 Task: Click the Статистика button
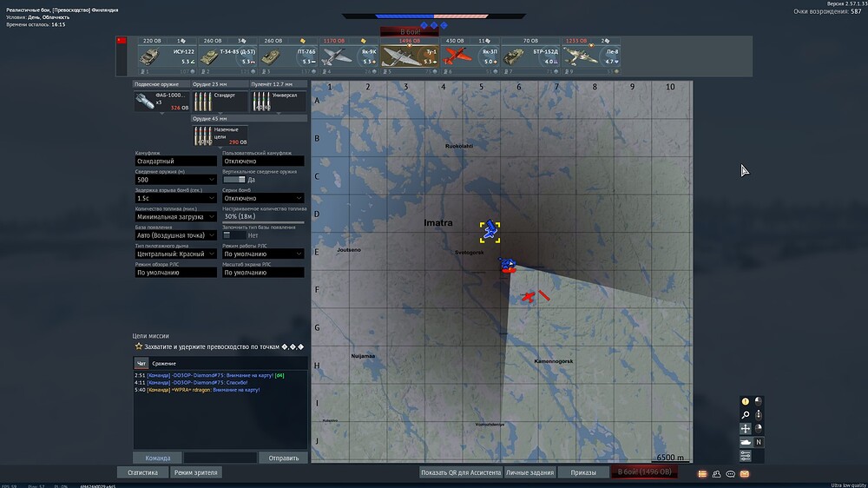pos(143,472)
